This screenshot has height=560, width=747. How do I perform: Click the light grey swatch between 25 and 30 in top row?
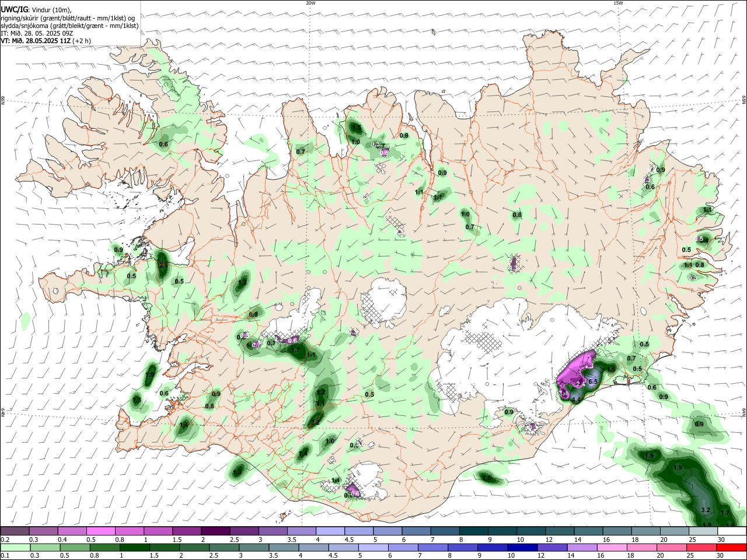coord(703,531)
